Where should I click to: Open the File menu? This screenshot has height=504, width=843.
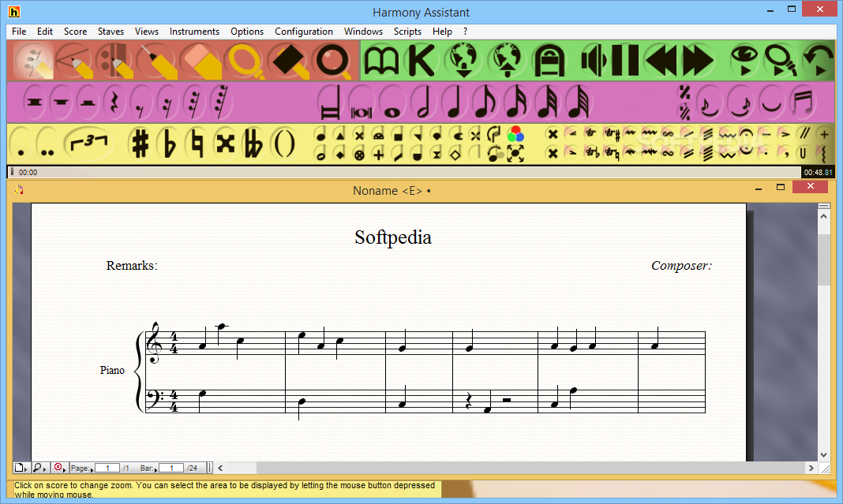[x=19, y=32]
